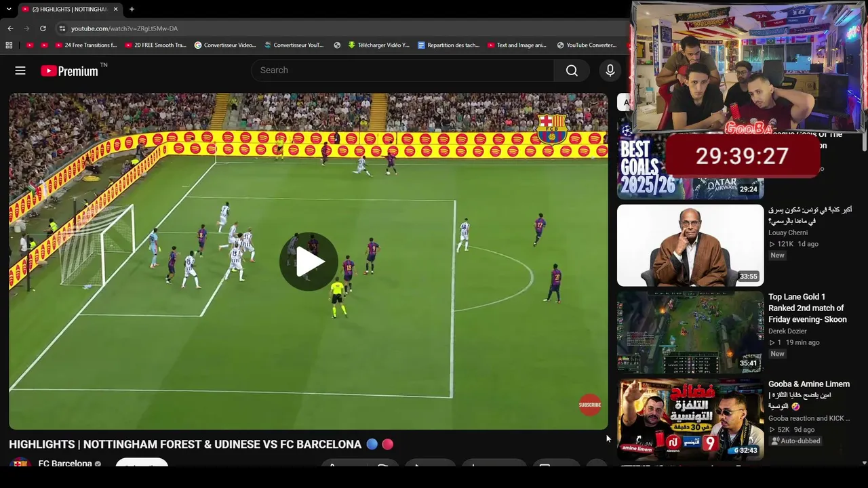Image resolution: width=868 pixels, height=488 pixels.
Task: Open the 'Text and Image ani...' bookmark
Action: (x=517, y=45)
